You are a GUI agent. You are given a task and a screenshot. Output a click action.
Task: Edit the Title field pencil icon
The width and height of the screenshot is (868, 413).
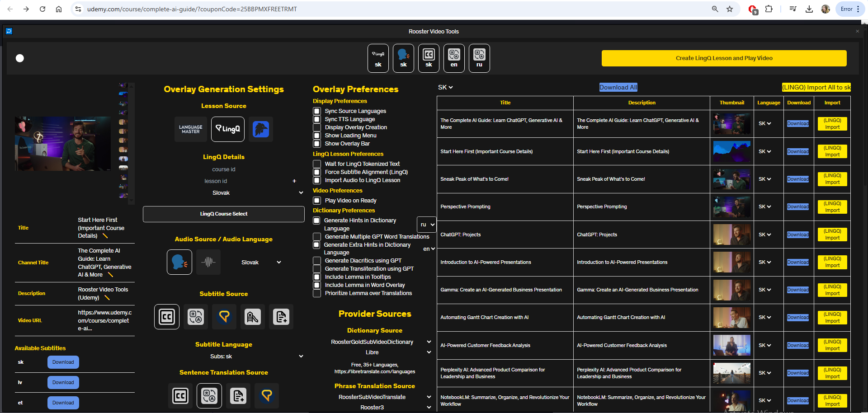click(105, 236)
